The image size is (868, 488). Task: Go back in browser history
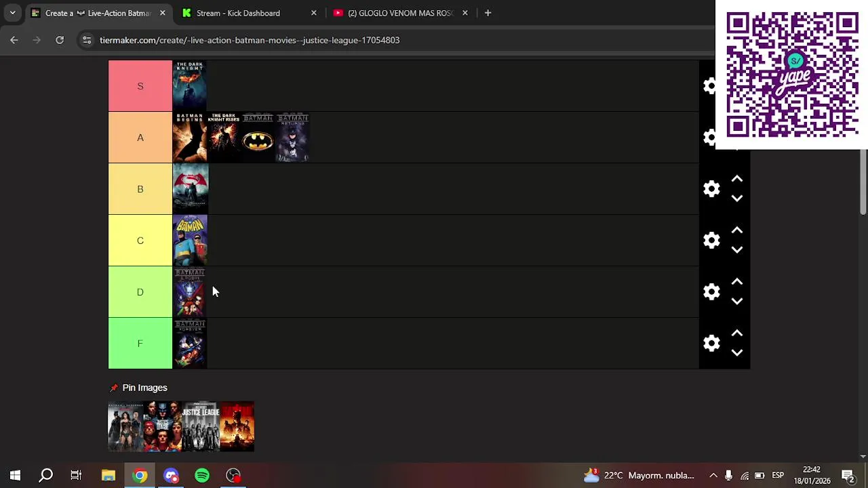tap(14, 40)
